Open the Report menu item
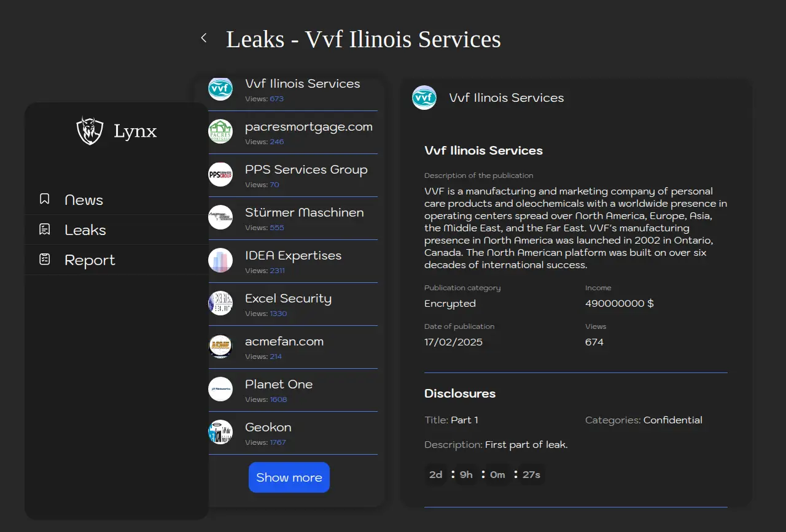The height and width of the screenshot is (532, 786). [x=90, y=260]
